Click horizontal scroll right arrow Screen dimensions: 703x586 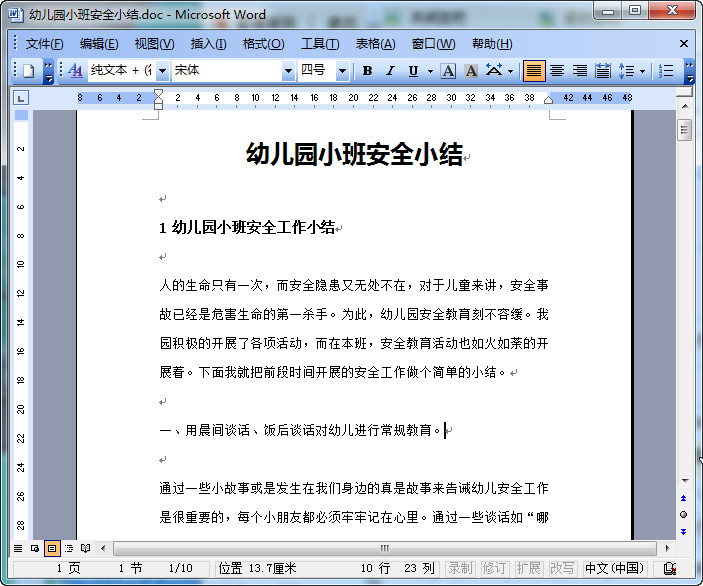667,548
